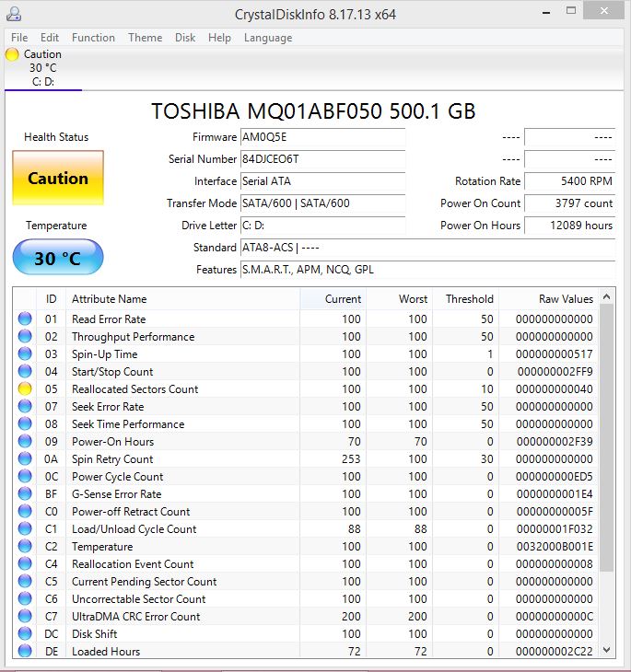Click the status icon for Spin Retry Count
Screen dimensions: 631x672
(25, 459)
